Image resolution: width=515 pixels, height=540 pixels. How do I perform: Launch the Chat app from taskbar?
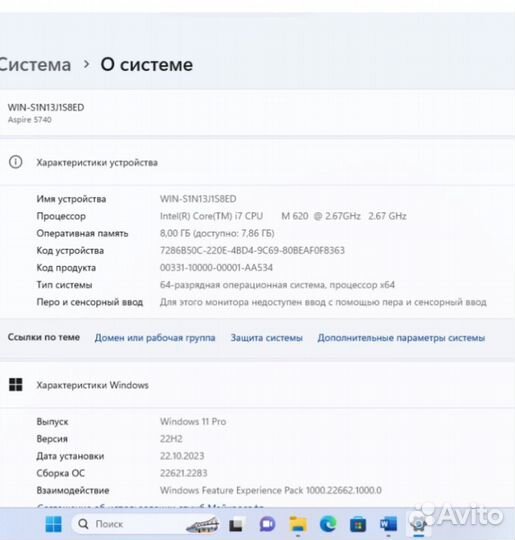(267, 525)
